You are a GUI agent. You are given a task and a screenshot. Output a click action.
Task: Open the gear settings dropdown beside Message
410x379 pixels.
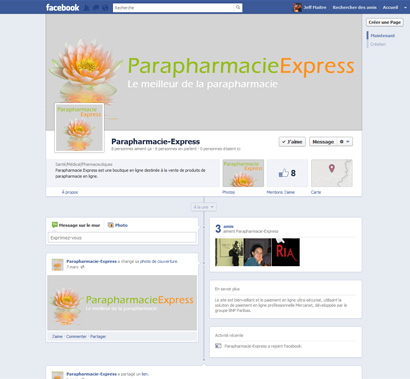[345, 142]
